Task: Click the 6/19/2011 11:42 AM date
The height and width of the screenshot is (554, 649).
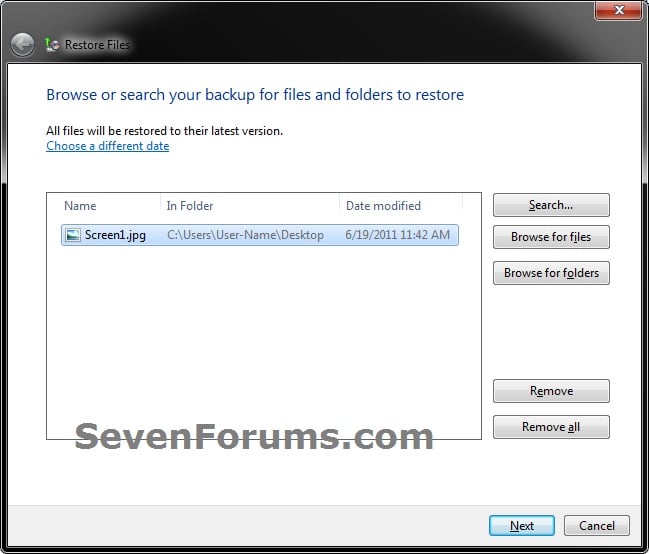Action: pyautogui.click(x=397, y=235)
